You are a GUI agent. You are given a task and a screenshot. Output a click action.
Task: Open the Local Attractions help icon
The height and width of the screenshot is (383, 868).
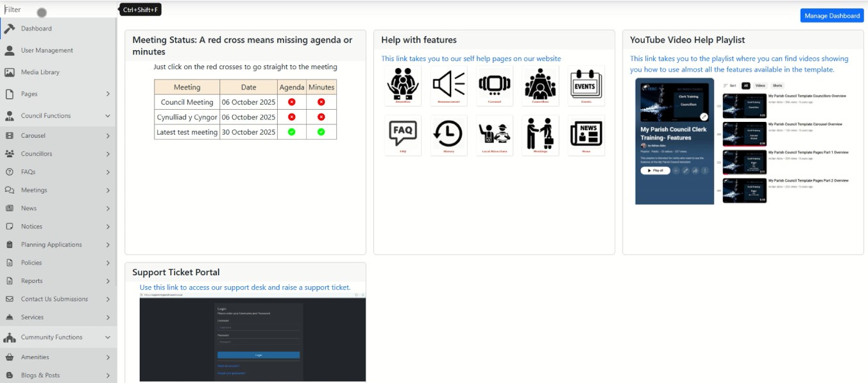495,135
